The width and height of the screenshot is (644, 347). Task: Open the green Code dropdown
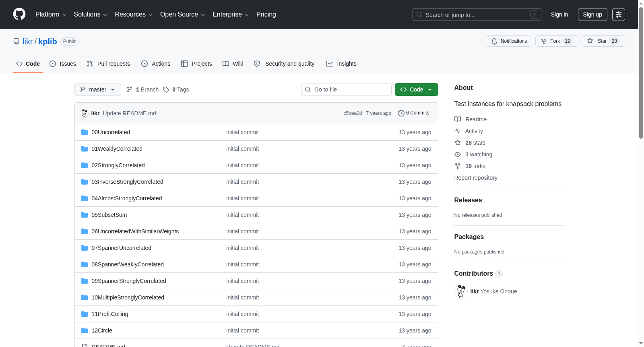coord(417,89)
